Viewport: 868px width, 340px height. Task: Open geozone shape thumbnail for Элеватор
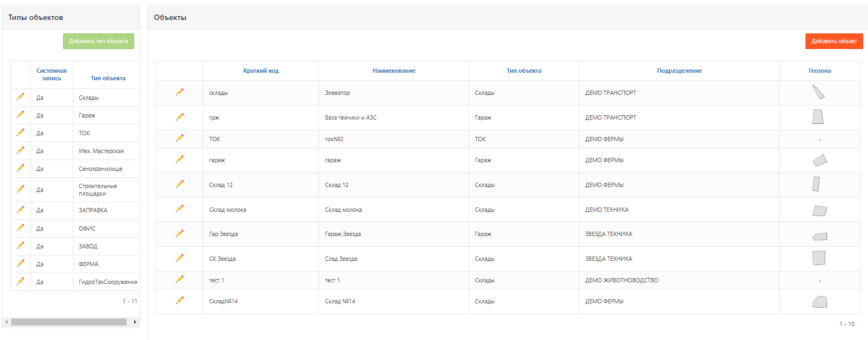coord(818,93)
